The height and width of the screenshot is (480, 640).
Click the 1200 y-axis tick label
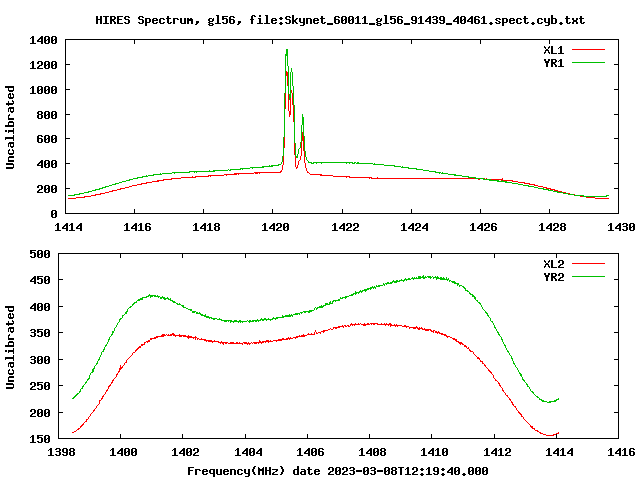(43, 65)
